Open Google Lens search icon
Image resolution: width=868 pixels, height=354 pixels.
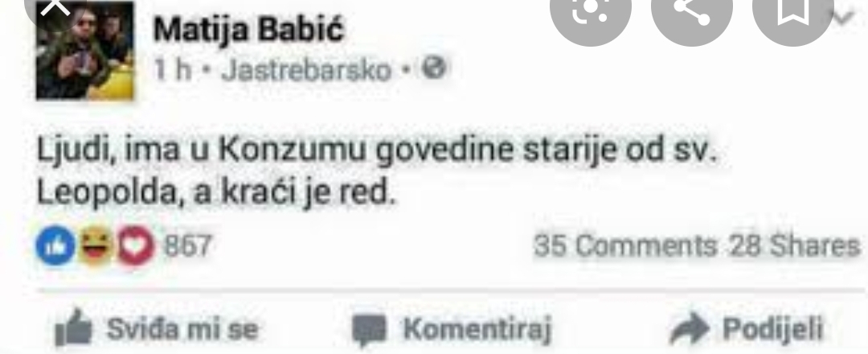point(590,11)
